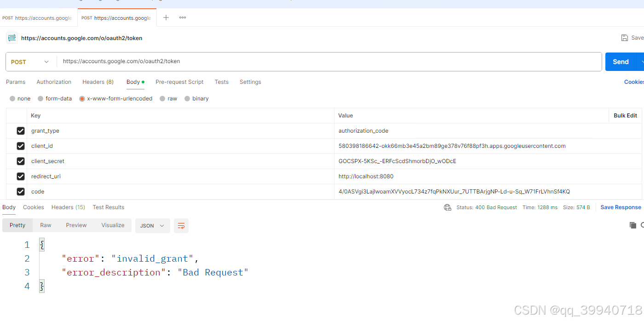The width and height of the screenshot is (644, 322).
Task: Uncheck the grant_type parameter checkbox
Action: point(21,131)
